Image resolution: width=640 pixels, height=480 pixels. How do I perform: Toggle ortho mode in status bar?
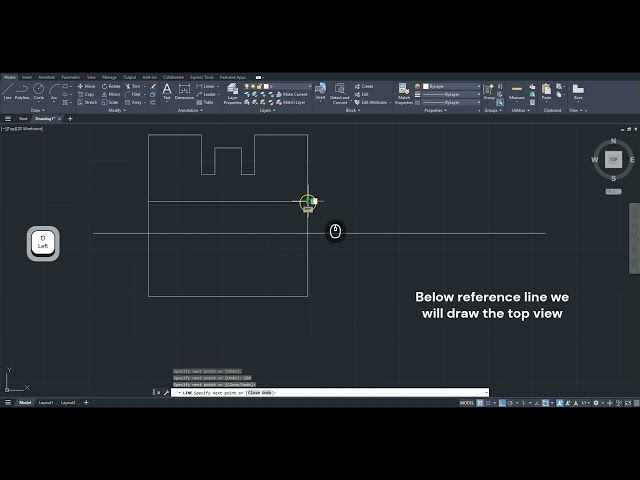point(502,403)
